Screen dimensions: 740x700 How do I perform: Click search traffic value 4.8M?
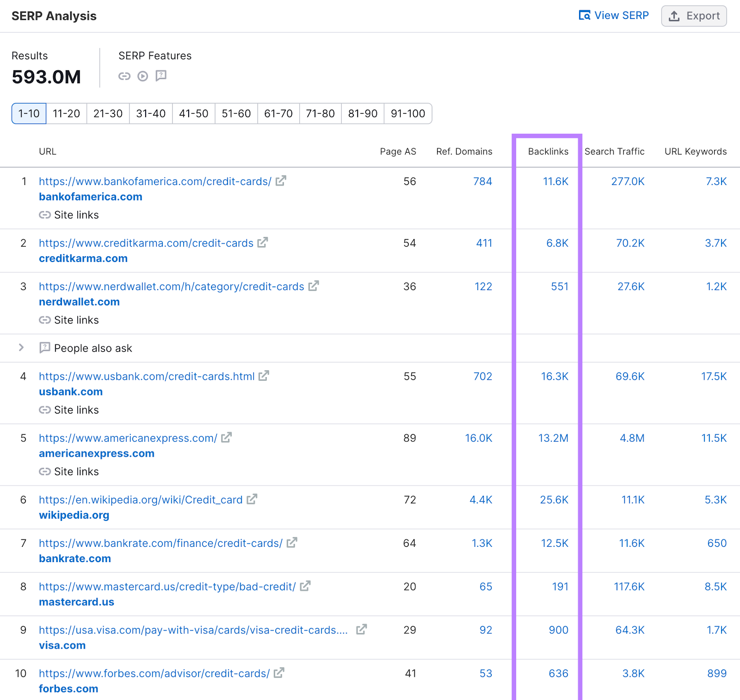pos(632,438)
